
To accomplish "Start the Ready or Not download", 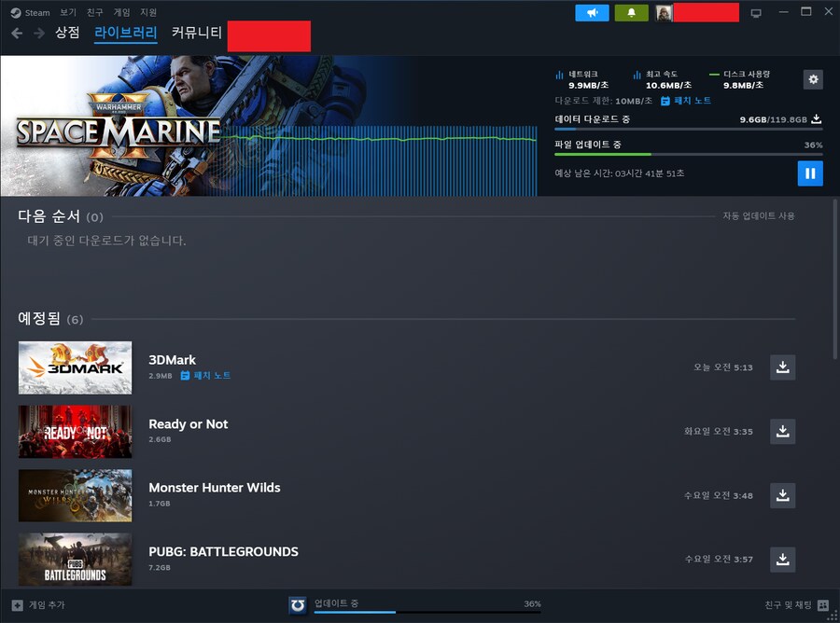I will 783,432.
